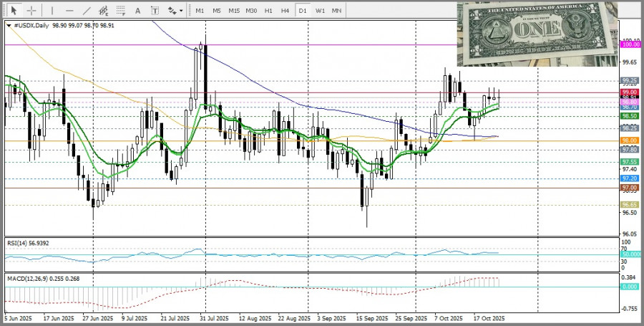Image resolution: width=644 pixels, height=326 pixels.
Task: Switch chart to M1 timeframe
Action: (x=200, y=11)
